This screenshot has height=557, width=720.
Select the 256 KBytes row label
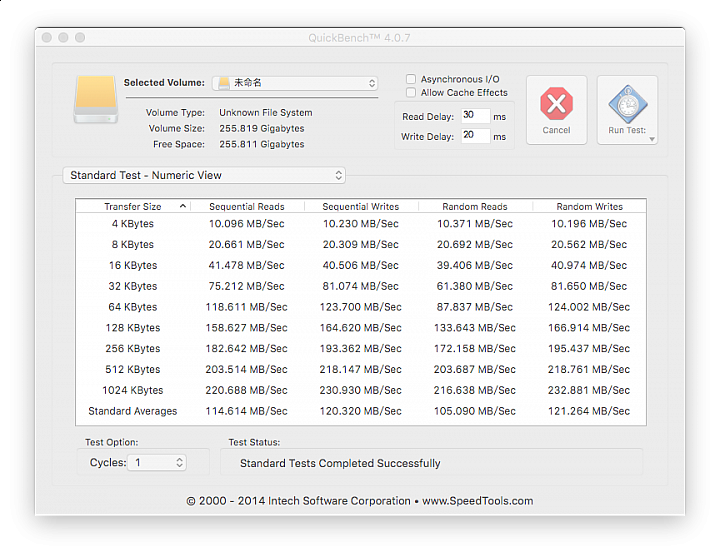pyautogui.click(x=133, y=349)
